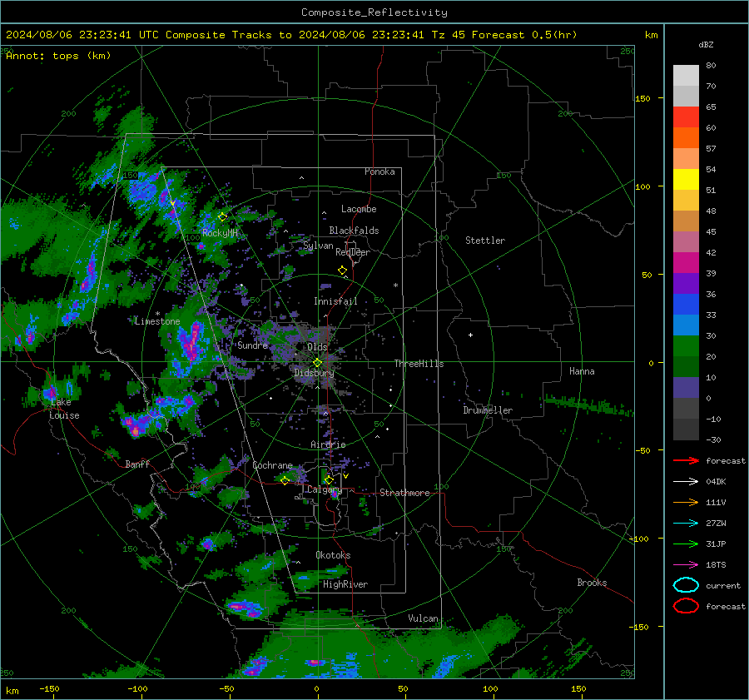
Task: Click the RedDeer label
Action: pyautogui.click(x=353, y=252)
